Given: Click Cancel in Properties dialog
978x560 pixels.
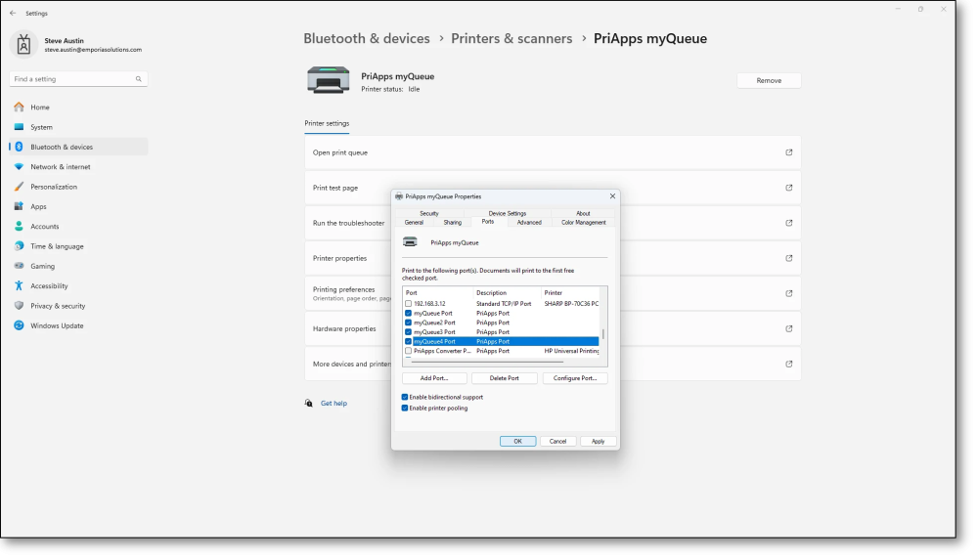Looking at the screenshot, I should click(x=557, y=442).
